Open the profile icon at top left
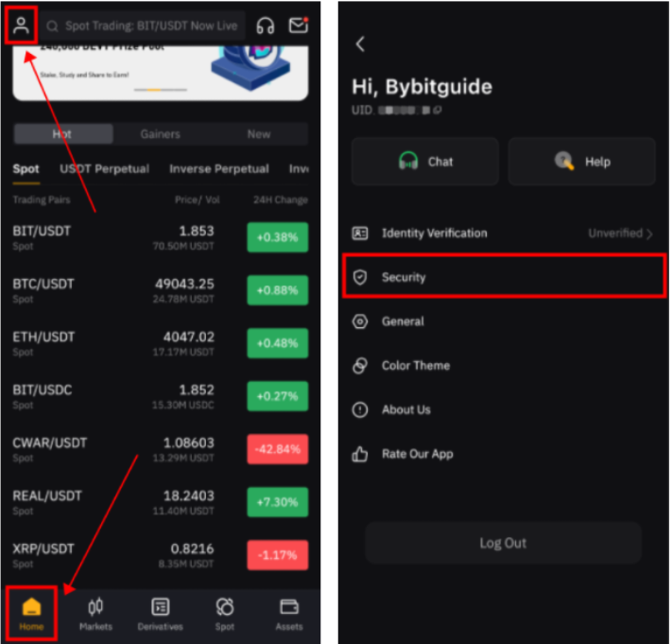 pos(21,26)
